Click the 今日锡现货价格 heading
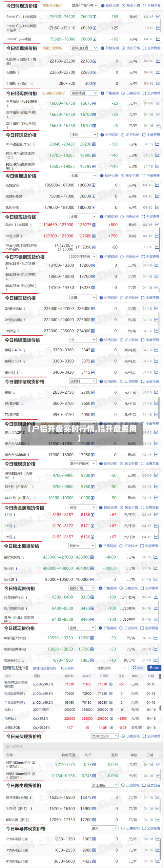 click(x=21, y=176)
